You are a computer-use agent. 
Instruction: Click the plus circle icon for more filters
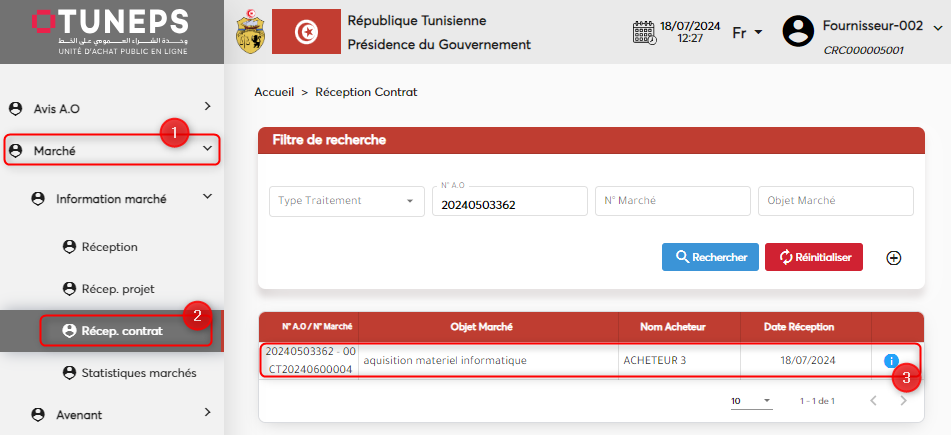click(x=894, y=258)
